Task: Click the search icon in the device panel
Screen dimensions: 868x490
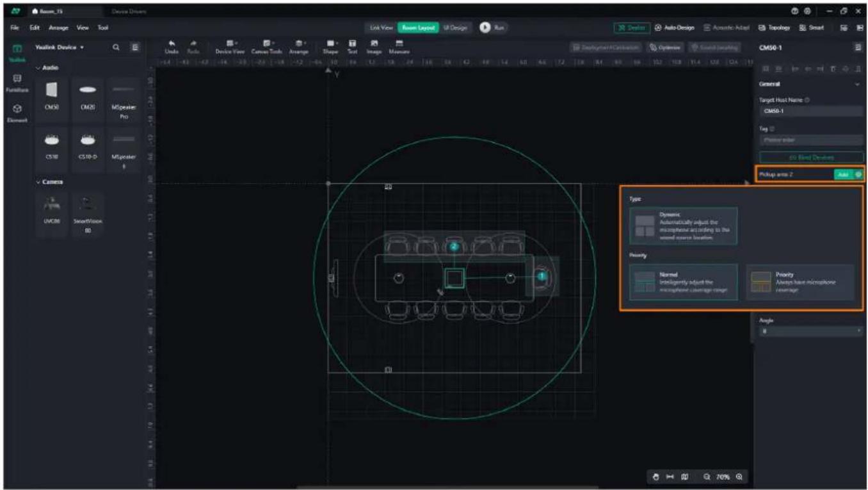Action: click(x=117, y=47)
